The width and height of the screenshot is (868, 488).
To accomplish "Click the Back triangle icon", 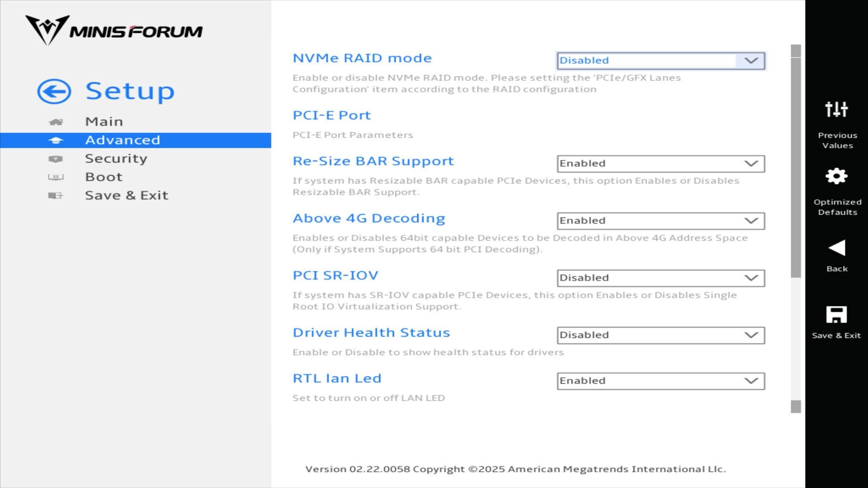I will point(836,248).
